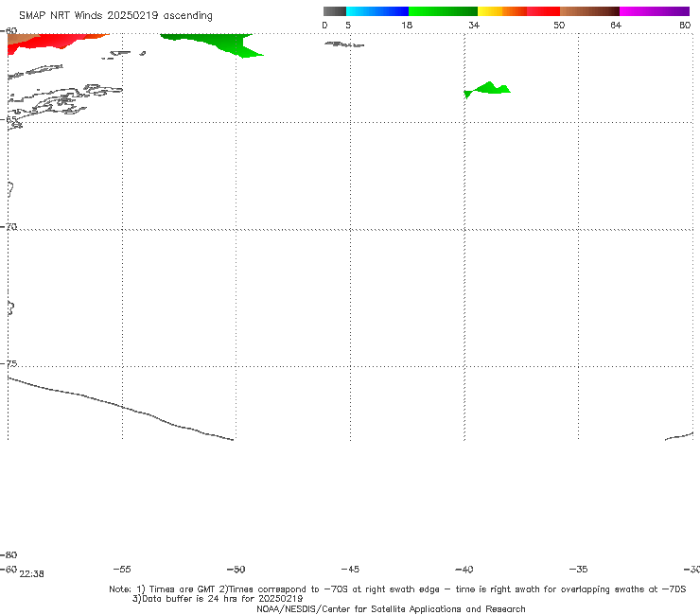Click the 'NOAA/NESDIS/Center for Satellite Applications and Research' credit
Image resolution: width=700 pixels, height=615 pixels.
coord(391,608)
